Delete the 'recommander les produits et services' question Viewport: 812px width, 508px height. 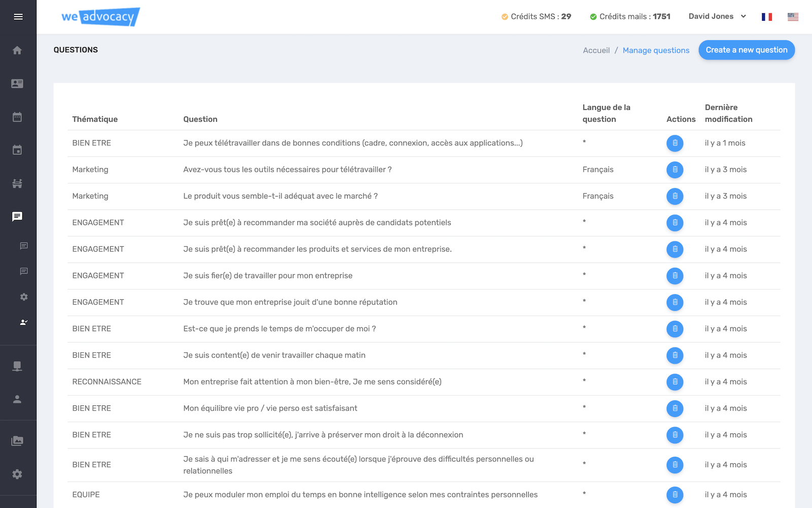click(x=675, y=249)
